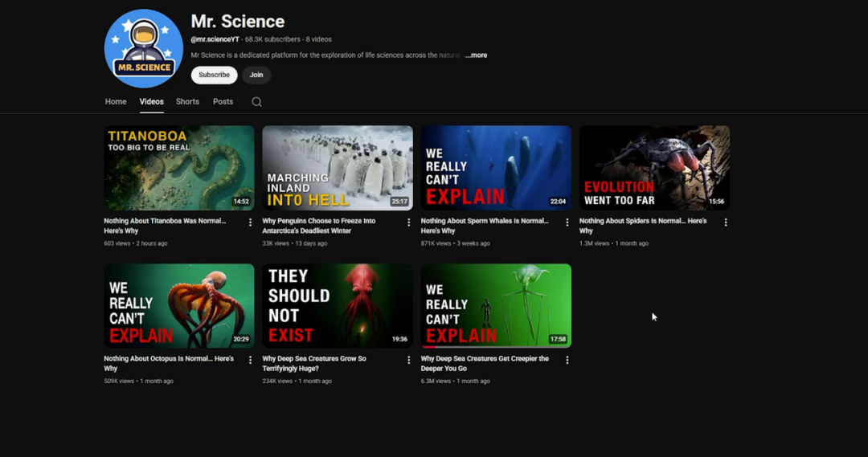
Task: Subscribe to the Mr. Science channel
Action: pos(214,75)
